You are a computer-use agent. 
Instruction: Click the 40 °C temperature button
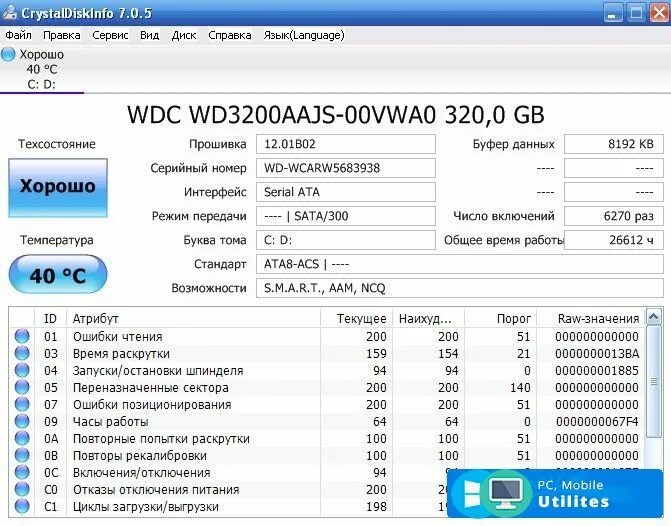(58, 274)
